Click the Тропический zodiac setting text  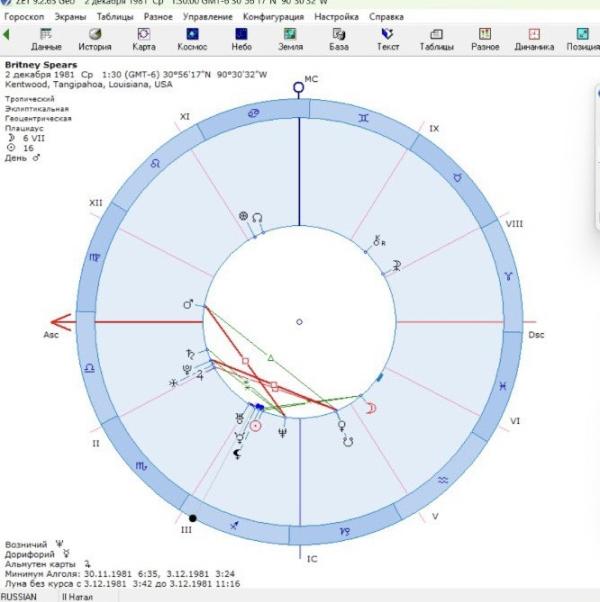pos(30,99)
